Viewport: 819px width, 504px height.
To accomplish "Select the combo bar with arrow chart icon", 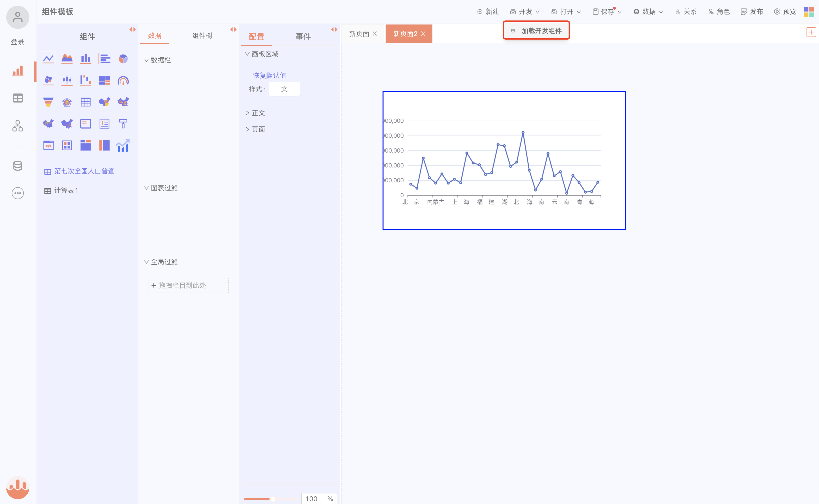I will (123, 145).
